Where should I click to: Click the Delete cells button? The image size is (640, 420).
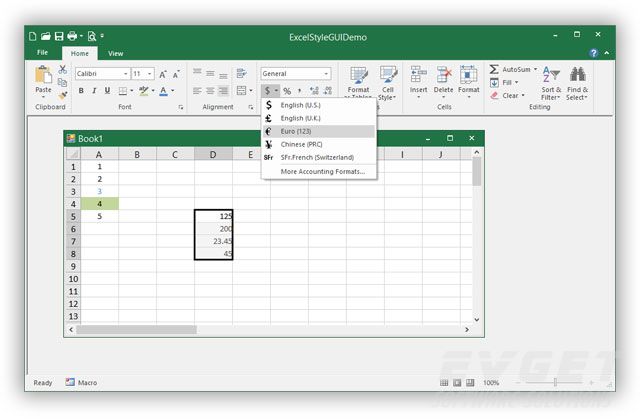point(443,82)
